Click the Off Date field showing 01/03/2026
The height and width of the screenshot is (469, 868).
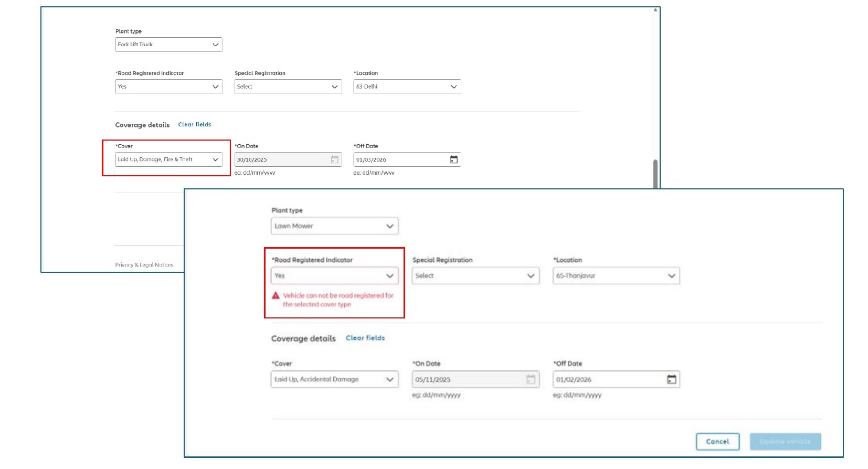(407, 159)
